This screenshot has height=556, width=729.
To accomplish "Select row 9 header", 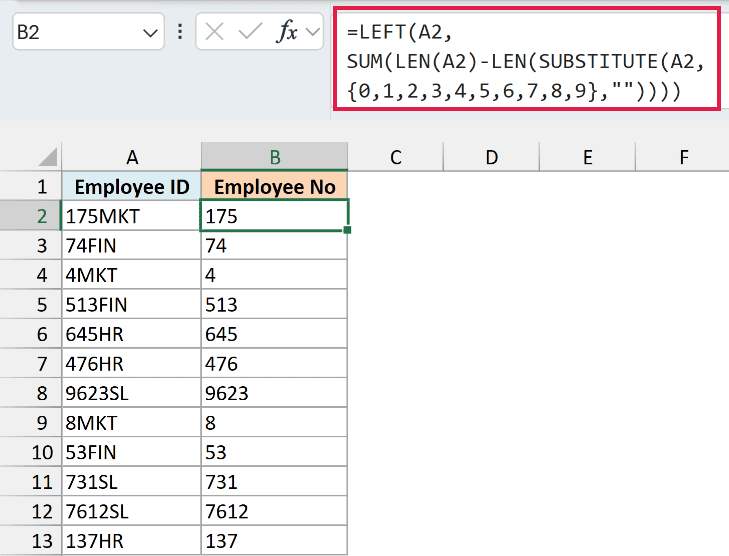I will click(31, 423).
